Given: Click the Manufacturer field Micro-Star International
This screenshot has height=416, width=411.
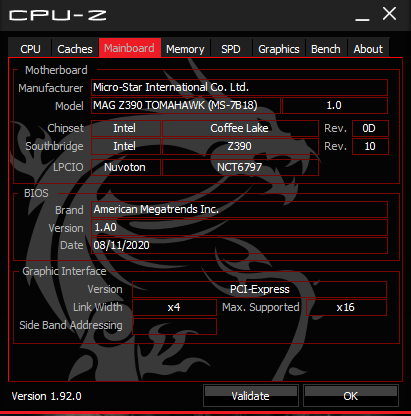Looking at the screenshot, I should (x=239, y=87).
